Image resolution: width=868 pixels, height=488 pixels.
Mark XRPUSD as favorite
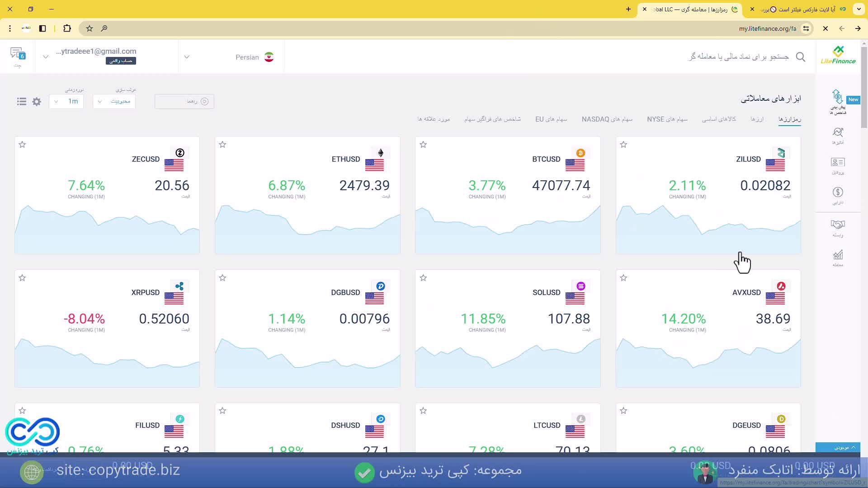(22, 278)
